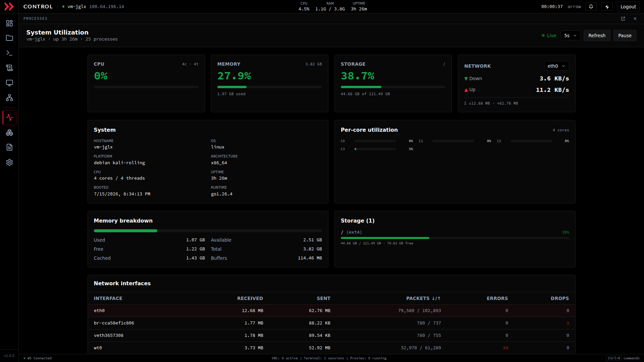Open the settings gear icon in sidebar
Viewport: 644px width, 362px height.
(x=9, y=162)
